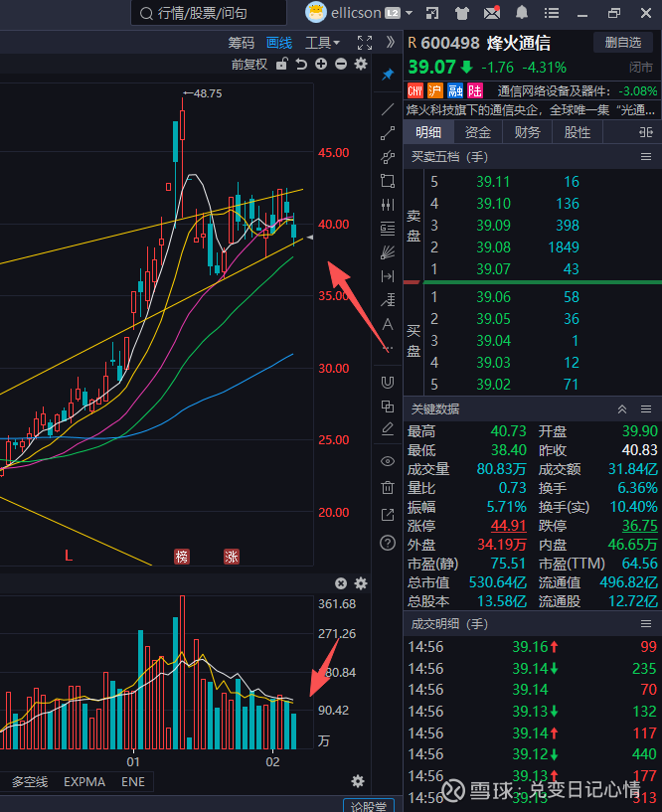Open the notification bell

coord(523,13)
